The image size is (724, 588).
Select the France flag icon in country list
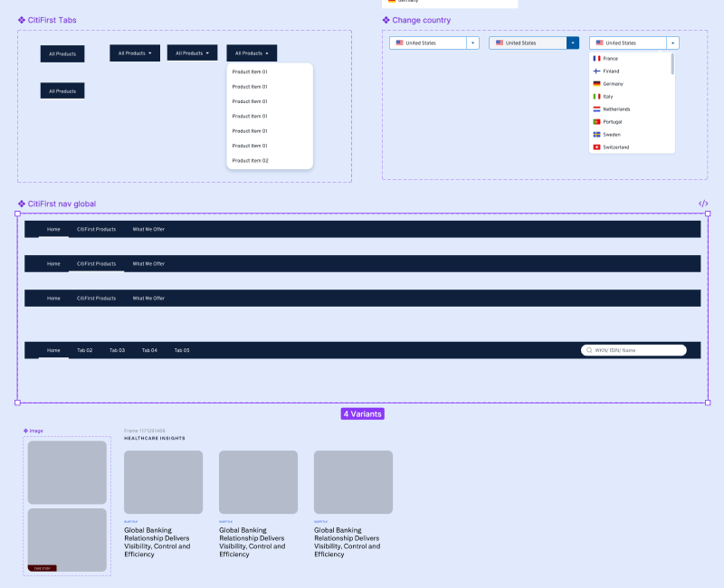pos(596,59)
